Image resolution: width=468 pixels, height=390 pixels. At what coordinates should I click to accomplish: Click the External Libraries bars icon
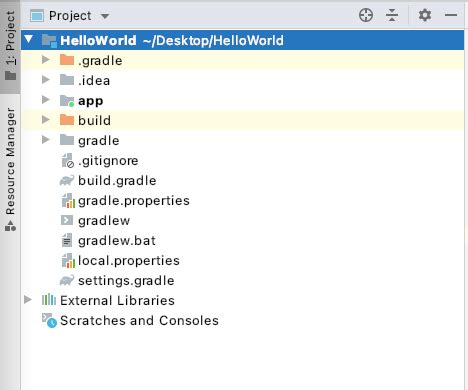coord(49,300)
